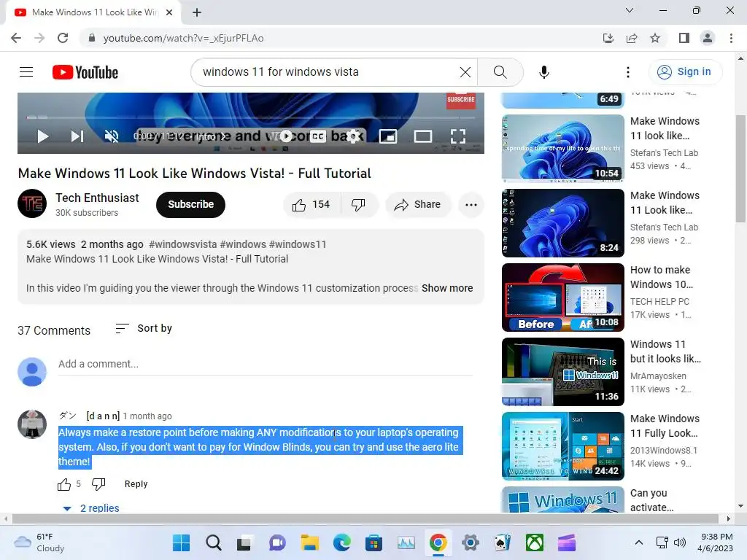Viewport: 747px width, 560px height.
Task: Open File Explorer from taskbar
Action: (x=309, y=542)
